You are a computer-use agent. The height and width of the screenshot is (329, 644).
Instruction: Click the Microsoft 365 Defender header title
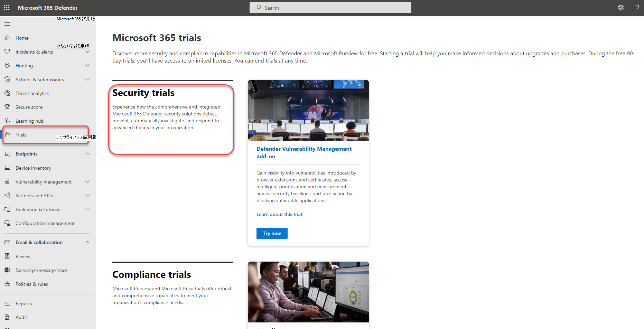click(x=48, y=8)
